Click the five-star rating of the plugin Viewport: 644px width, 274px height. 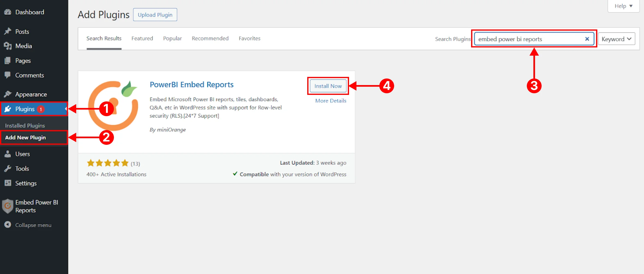[x=108, y=163]
